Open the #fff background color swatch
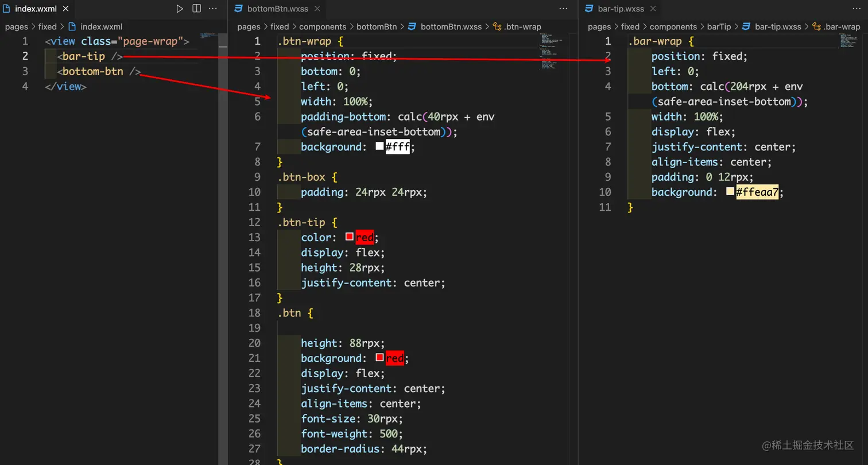This screenshot has width=868, height=465. pos(379,146)
